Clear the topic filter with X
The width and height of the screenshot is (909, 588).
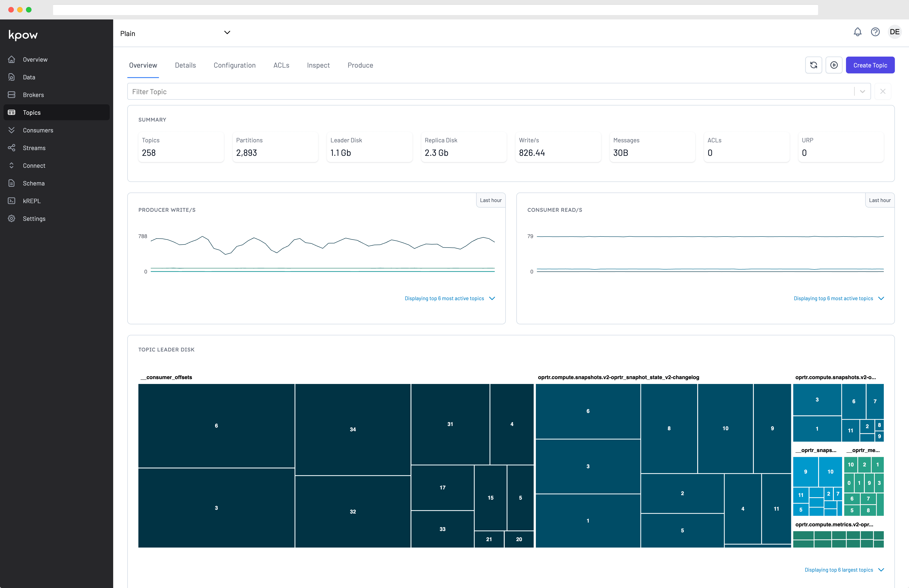pos(882,92)
